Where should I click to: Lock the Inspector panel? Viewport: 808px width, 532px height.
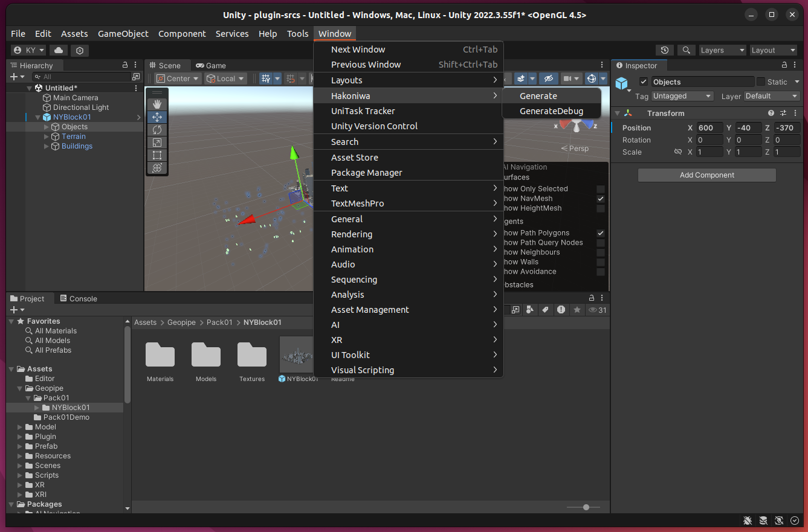click(784, 65)
